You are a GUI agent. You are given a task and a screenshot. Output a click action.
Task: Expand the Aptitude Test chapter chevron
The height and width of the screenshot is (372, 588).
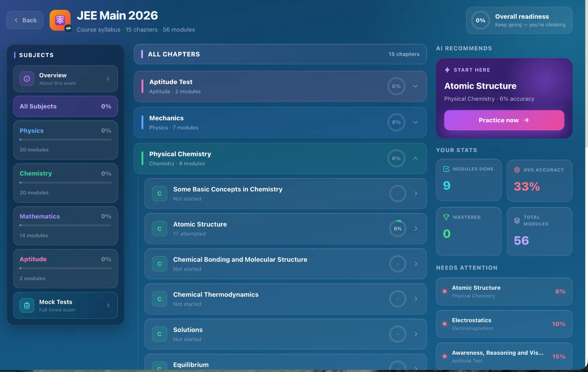(x=415, y=86)
